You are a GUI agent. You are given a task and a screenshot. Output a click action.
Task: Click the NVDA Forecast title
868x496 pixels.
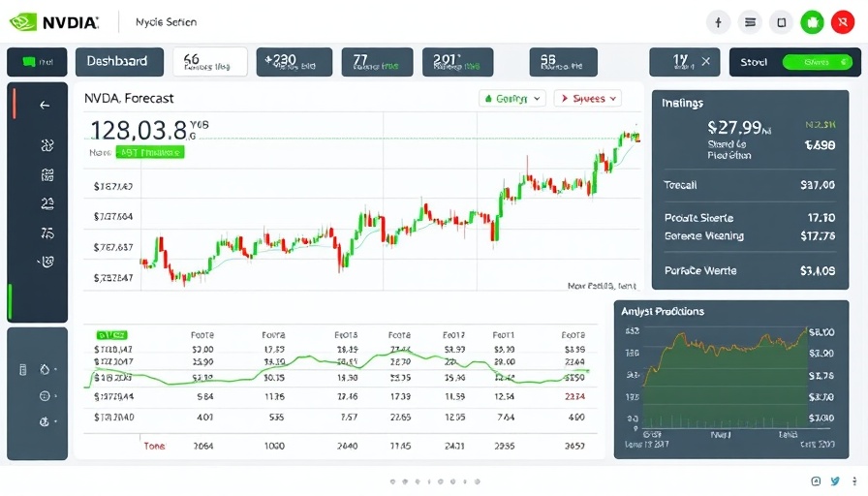point(129,98)
